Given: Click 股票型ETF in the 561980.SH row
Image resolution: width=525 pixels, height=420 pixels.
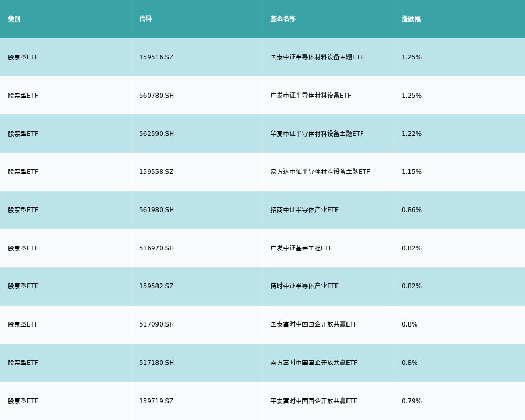Looking at the screenshot, I should (23, 210).
